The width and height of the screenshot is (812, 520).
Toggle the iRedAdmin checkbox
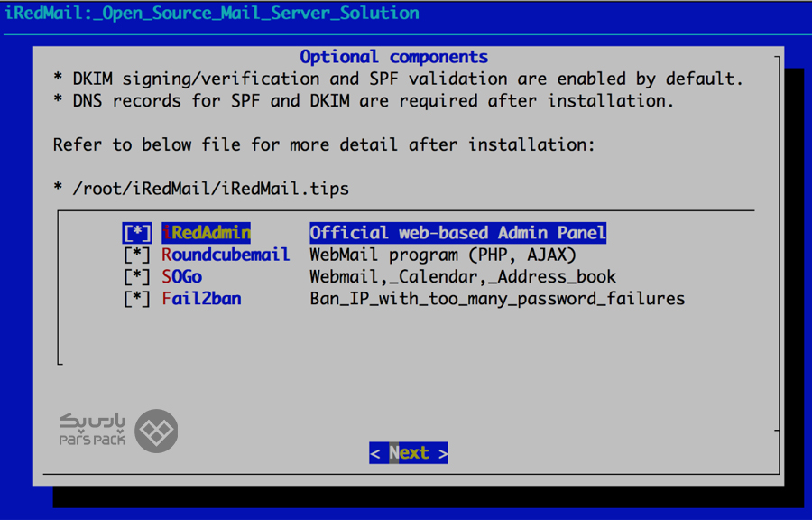click(x=137, y=233)
